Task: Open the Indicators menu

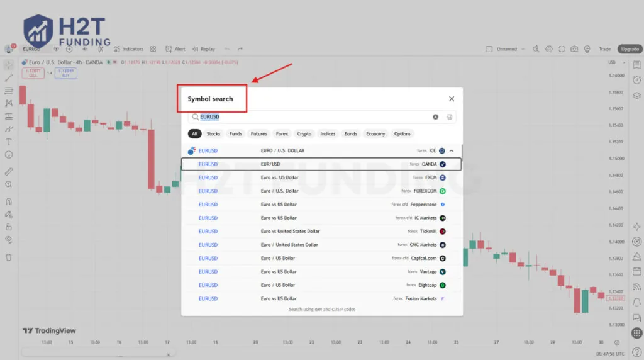Action: 128,49
